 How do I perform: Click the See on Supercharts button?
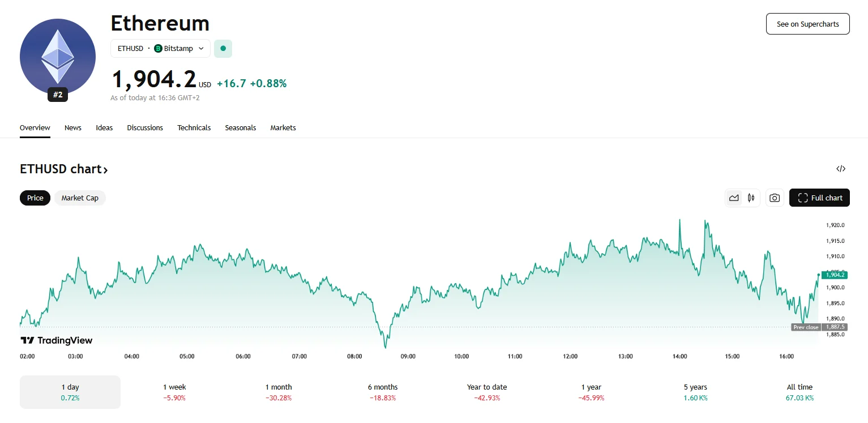[807, 24]
